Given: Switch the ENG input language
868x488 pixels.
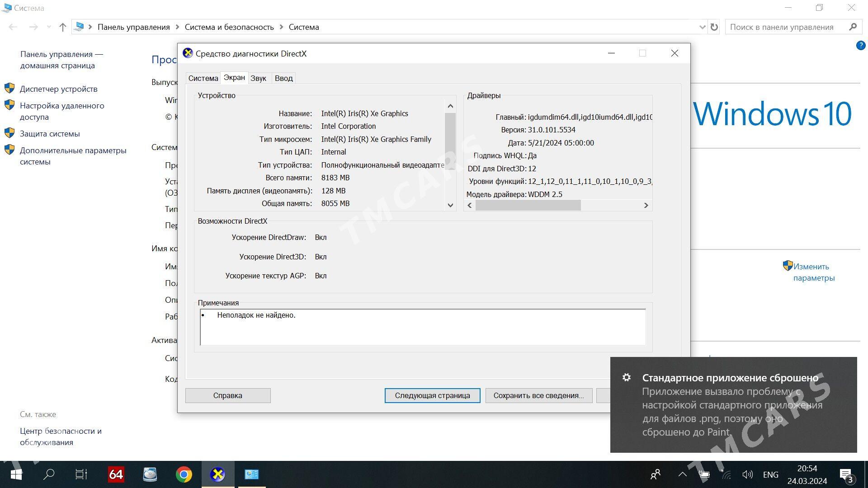Looking at the screenshot, I should tap(771, 474).
